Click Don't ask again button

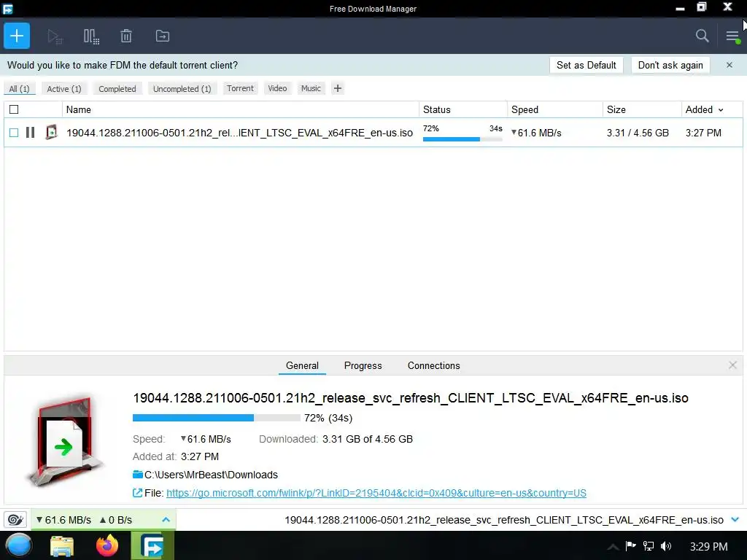(x=670, y=65)
